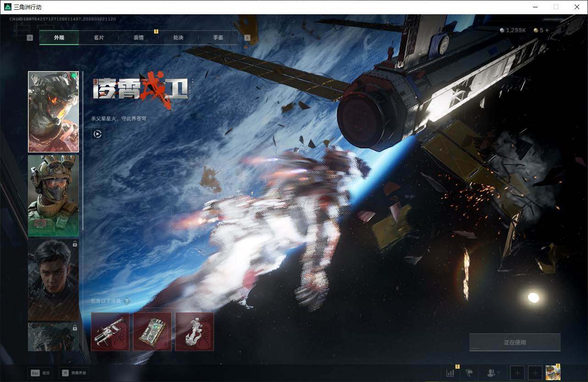
Task: Click the skin list scrollbar
Action: [x=83, y=152]
